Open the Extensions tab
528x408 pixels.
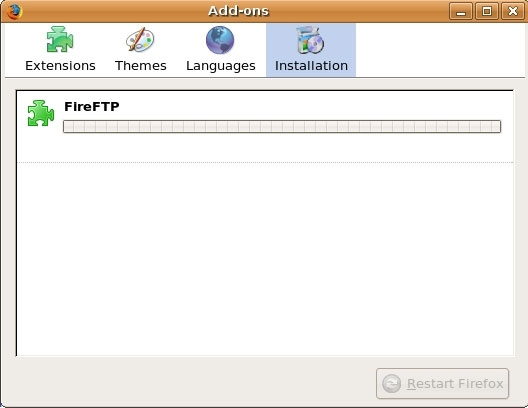60,50
